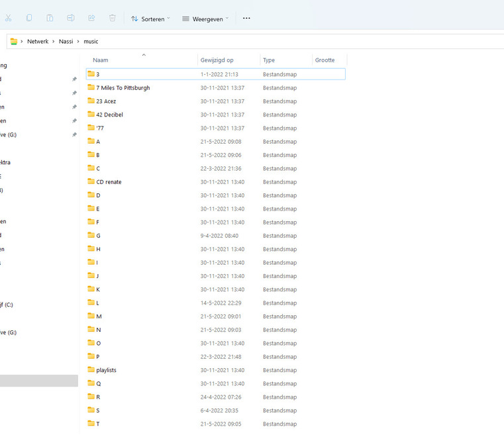Open the Sorteren dropdown
Image resolution: width=504 pixels, height=435 pixels.
click(150, 19)
